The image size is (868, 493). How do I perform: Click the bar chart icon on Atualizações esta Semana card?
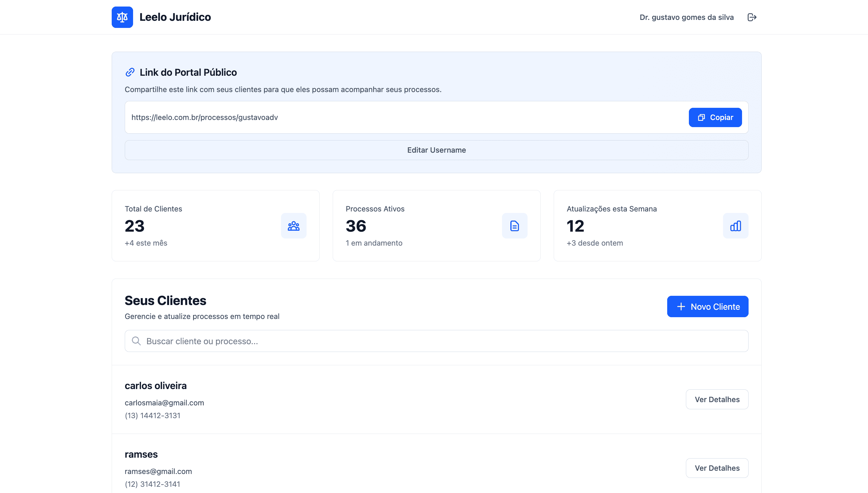(x=736, y=225)
